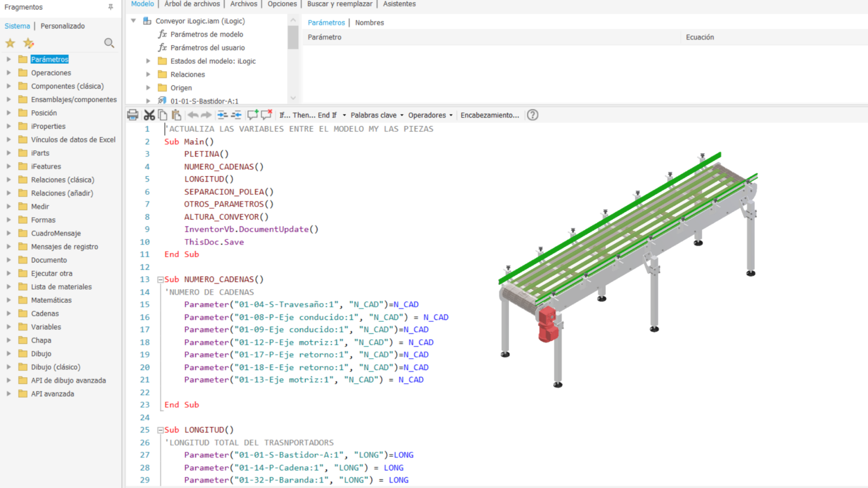Insert an If... Then... End If block
The width and height of the screenshot is (868, 488).
(308, 115)
